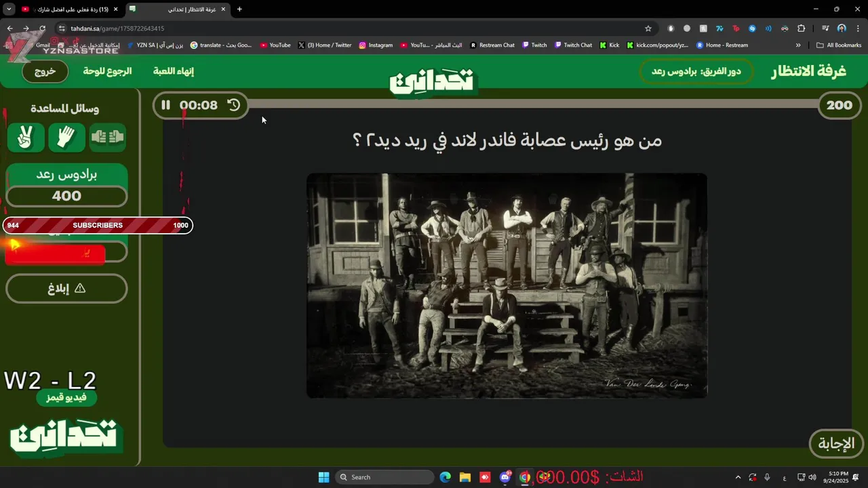Image resolution: width=868 pixels, height=488 pixels.
Task: Open YZN SA bookmark
Action: tap(154, 45)
